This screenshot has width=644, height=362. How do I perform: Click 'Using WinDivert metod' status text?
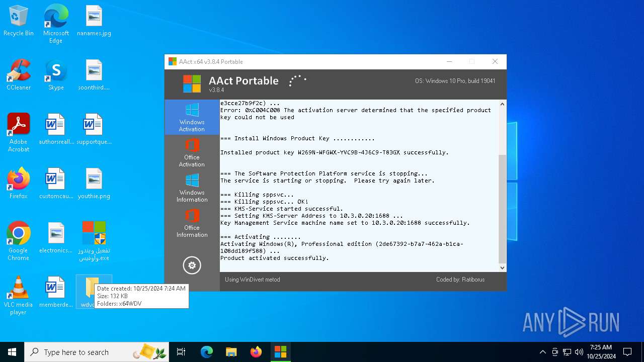252,280
